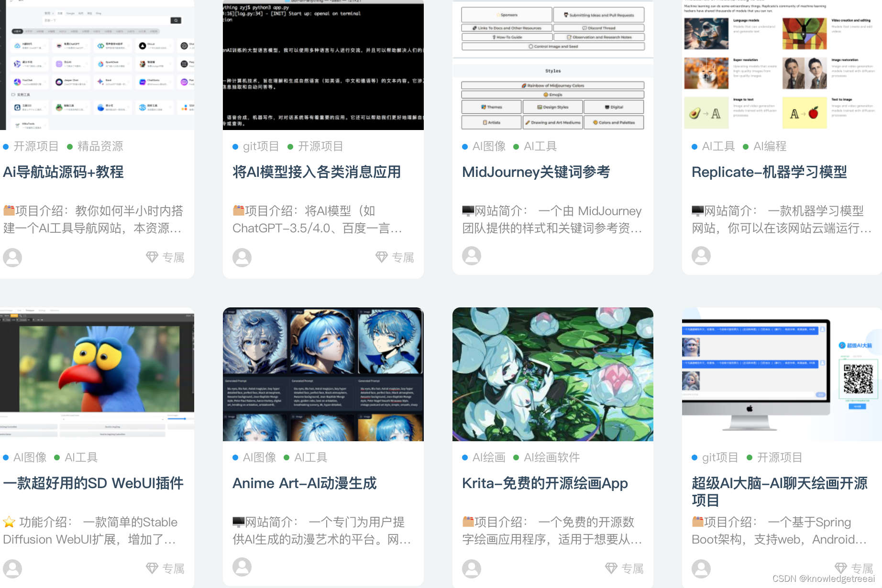Click 专属 diamond badge on Krita card
Viewport: 882px width, 588px height.
(624, 568)
